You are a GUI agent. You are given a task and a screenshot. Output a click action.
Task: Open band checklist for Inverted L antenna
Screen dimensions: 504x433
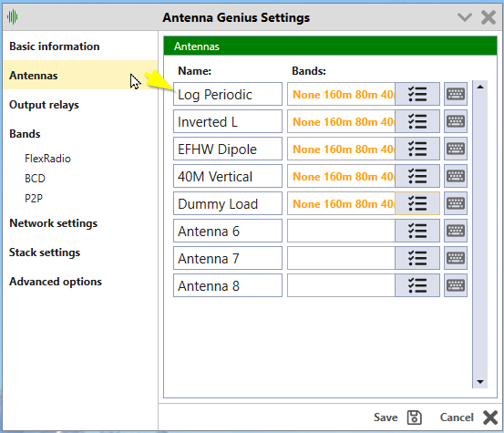coord(417,121)
